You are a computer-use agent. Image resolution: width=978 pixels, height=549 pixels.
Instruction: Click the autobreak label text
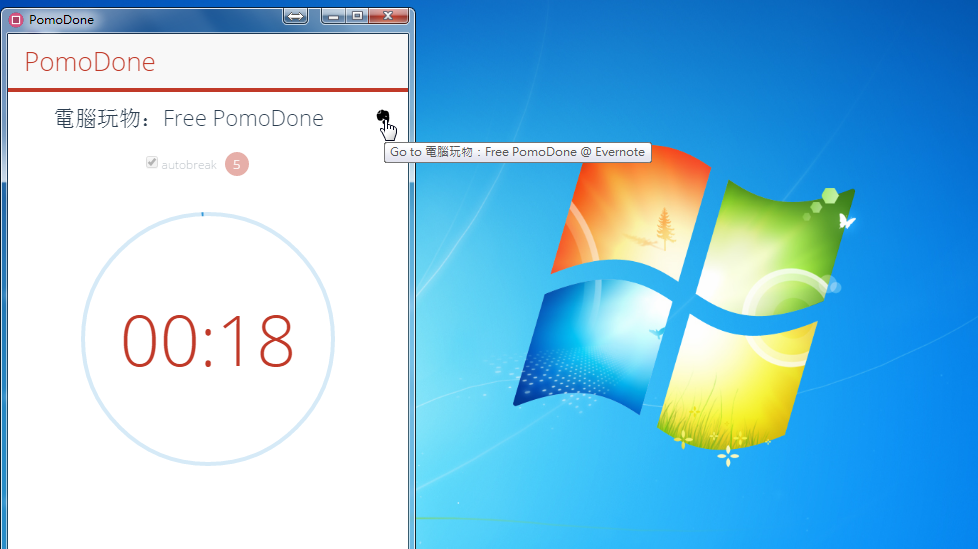pos(189,165)
